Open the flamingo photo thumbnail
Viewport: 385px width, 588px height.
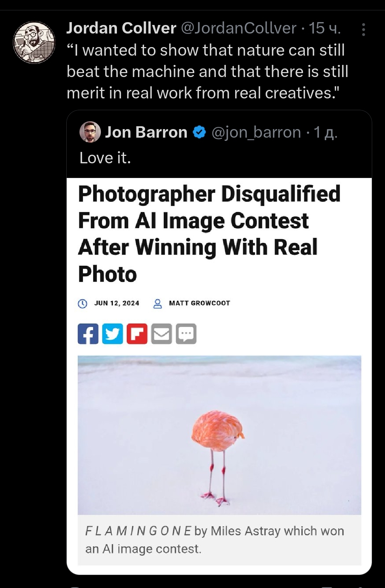click(219, 435)
